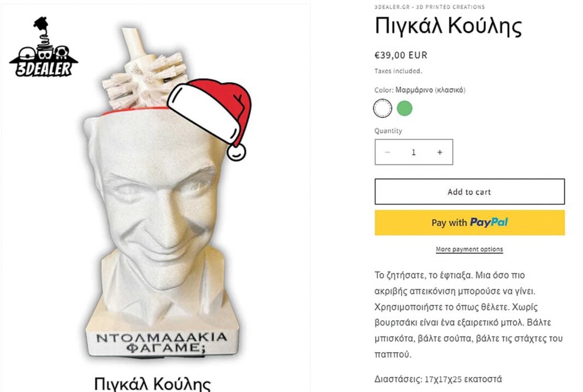Increase quantity with the plus icon
This screenshot has width=583, height=392.
click(440, 152)
